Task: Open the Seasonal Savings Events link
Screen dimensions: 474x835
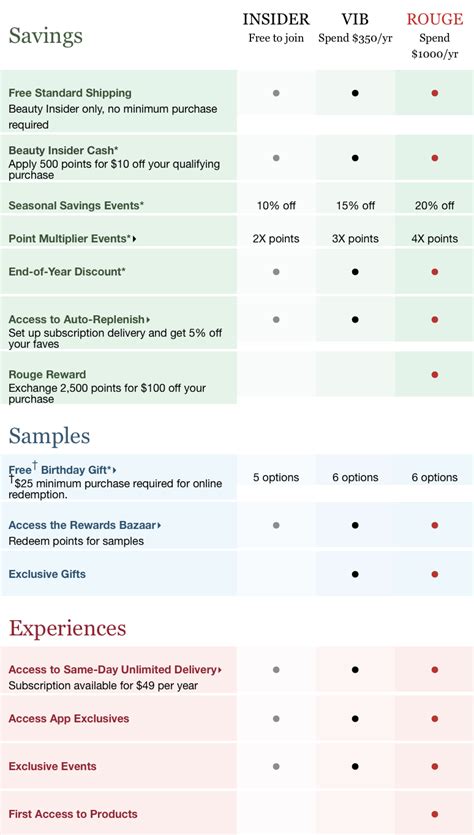Action: pyautogui.click(x=76, y=206)
